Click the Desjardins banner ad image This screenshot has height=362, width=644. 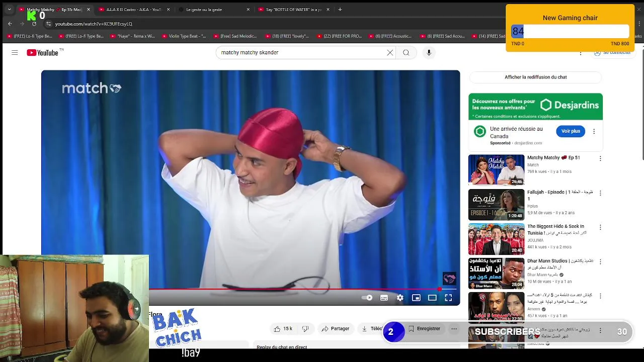pos(535,107)
